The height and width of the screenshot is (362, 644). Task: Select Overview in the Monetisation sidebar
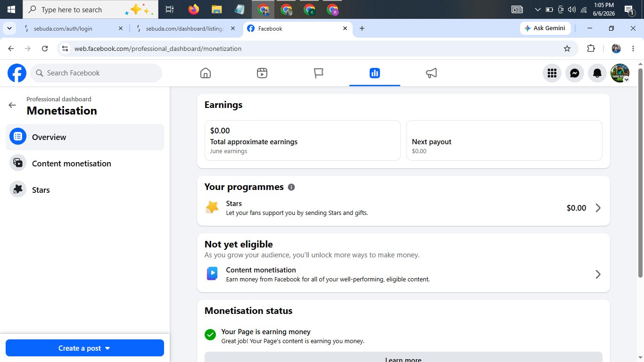[x=85, y=137]
